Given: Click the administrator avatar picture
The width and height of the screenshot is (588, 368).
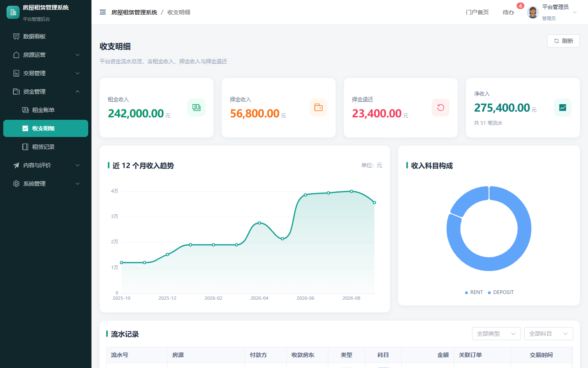Looking at the screenshot, I should point(533,12).
